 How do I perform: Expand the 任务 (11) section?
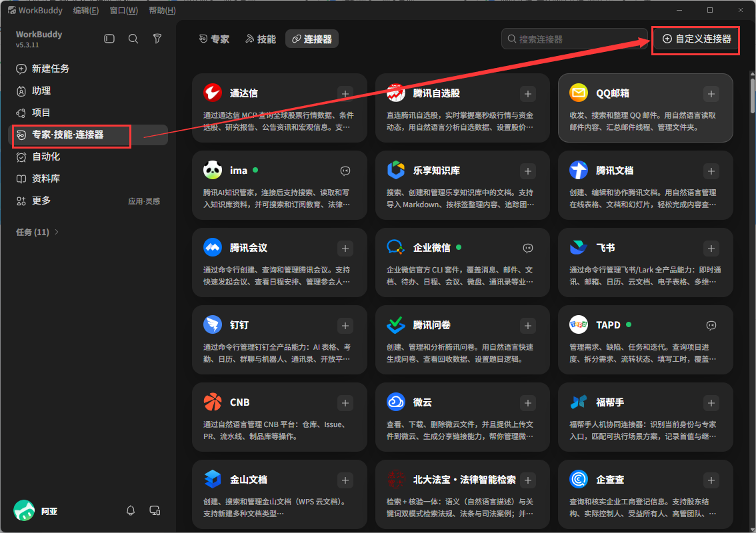(37, 233)
